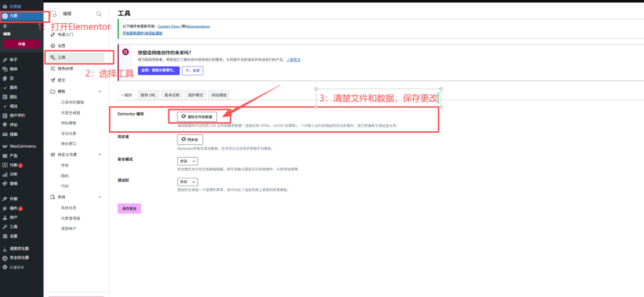The width and height of the screenshot is (644, 297).
Task: Collapse the 模板 section chevron
Action: (x=99, y=91)
